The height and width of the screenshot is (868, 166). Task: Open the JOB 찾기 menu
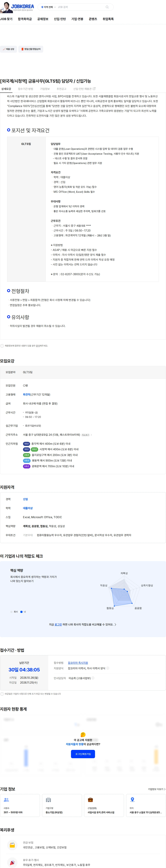[x=6, y=19]
